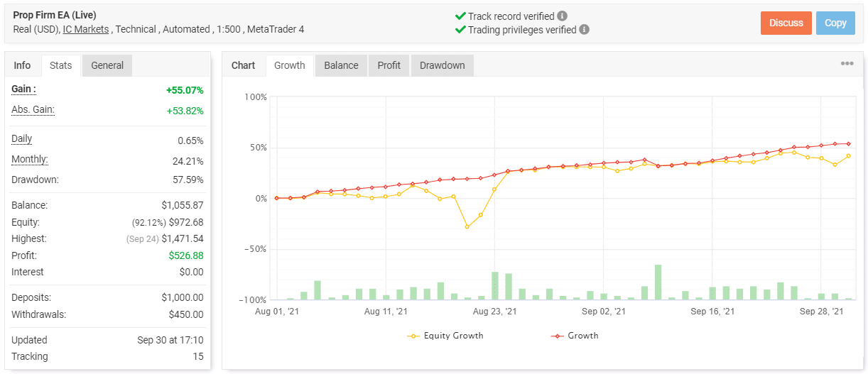This screenshot has height=374, width=868.
Task: Click the $1,000.00 deposits value
Action: (183, 297)
